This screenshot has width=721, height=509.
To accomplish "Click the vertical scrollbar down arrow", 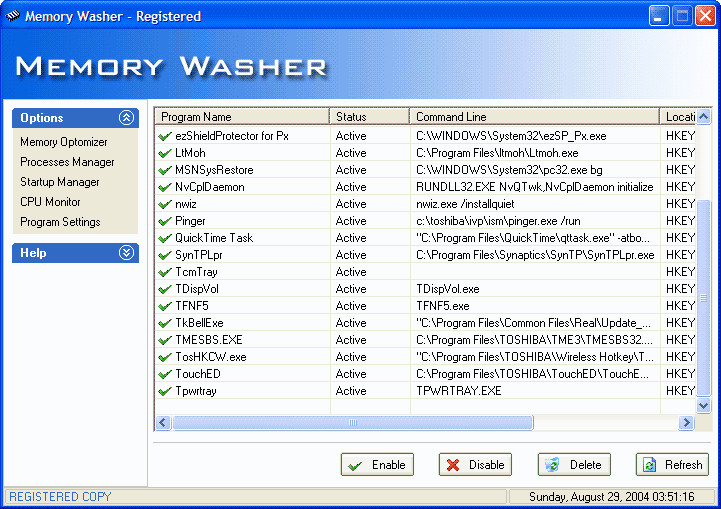I will (704, 406).
